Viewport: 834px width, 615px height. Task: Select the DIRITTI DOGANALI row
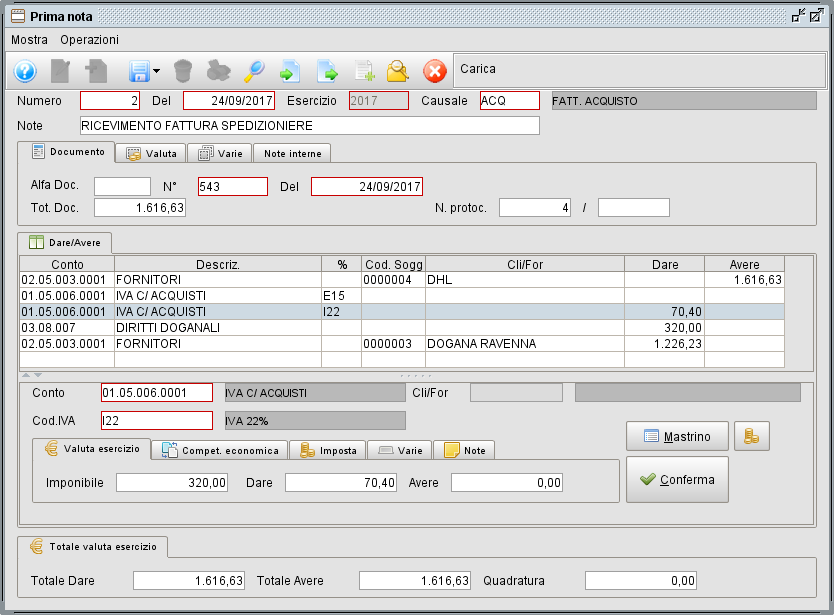[200, 327]
